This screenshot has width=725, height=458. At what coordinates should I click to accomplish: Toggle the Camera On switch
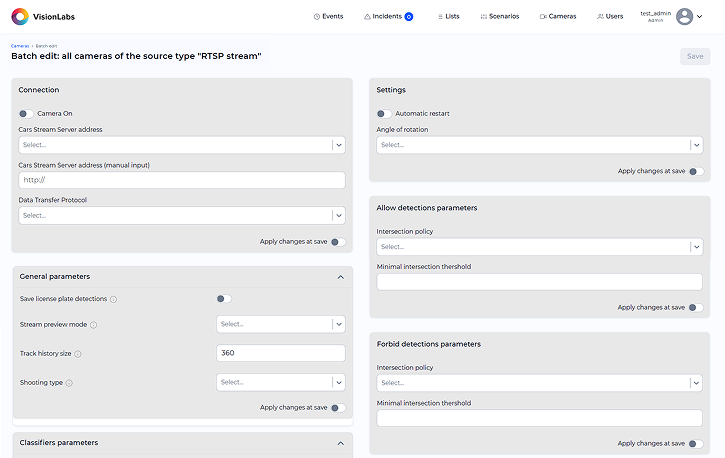tap(26, 114)
